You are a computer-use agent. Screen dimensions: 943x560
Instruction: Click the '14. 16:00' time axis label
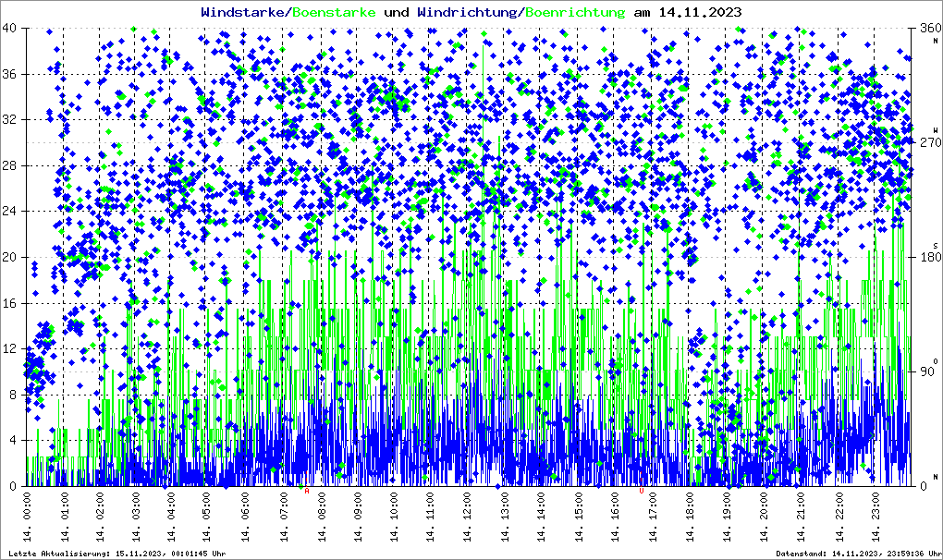615,517
